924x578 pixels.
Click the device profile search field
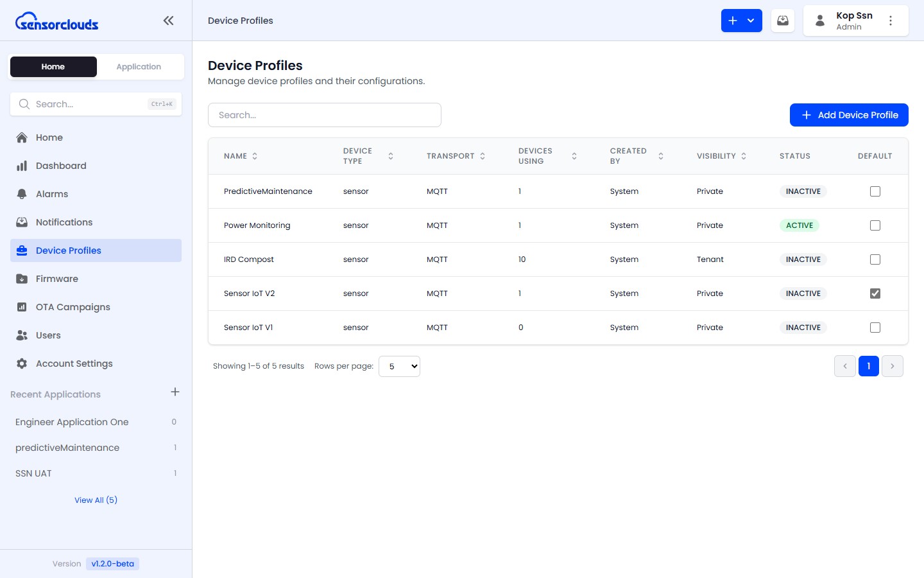324,115
